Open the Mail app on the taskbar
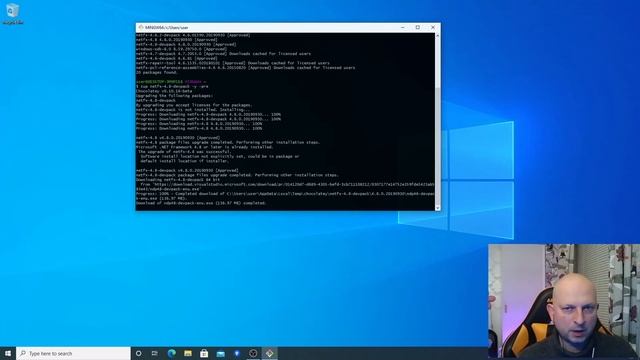The width and height of the screenshot is (640, 360). (220, 353)
